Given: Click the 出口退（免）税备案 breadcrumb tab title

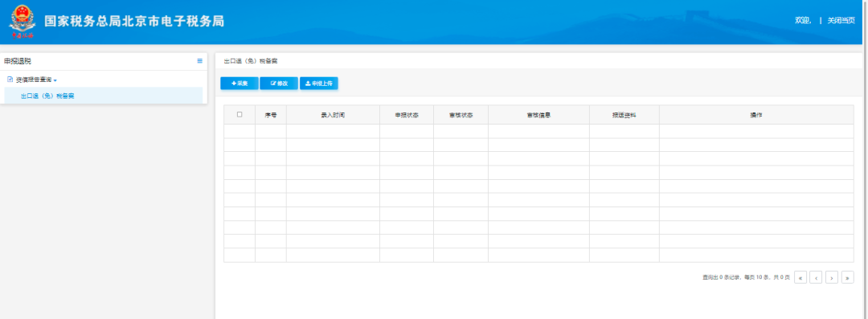Looking at the screenshot, I should [251, 60].
